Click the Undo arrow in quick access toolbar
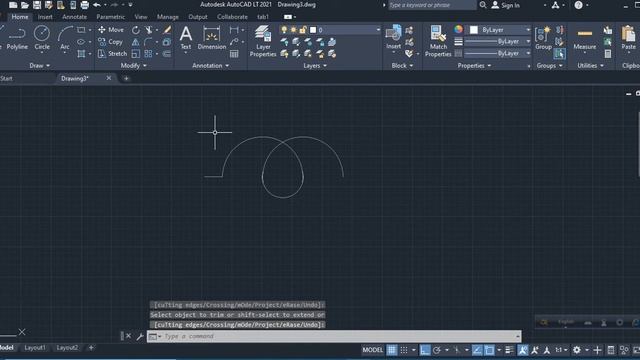The height and width of the screenshot is (360, 640). point(97,5)
